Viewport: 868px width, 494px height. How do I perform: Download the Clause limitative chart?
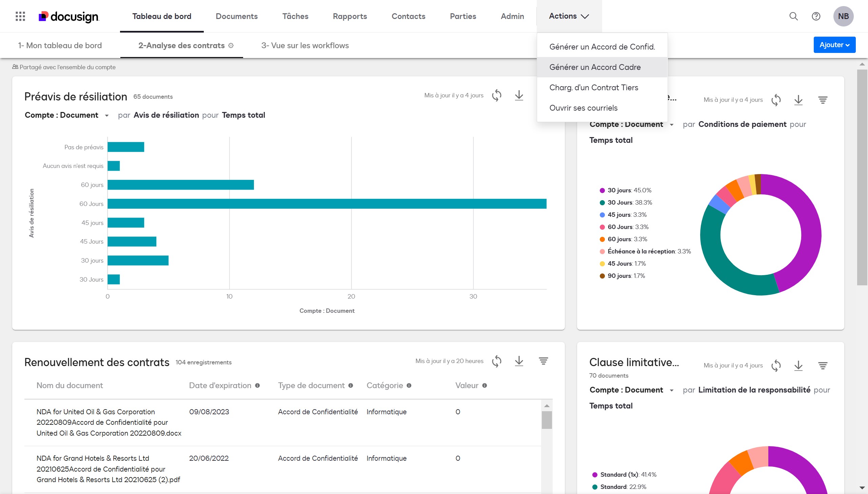(798, 366)
